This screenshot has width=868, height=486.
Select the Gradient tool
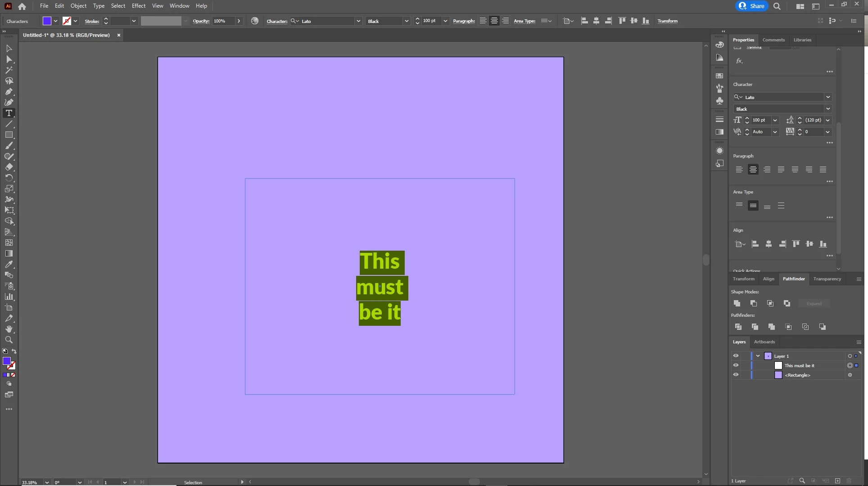[9, 254]
